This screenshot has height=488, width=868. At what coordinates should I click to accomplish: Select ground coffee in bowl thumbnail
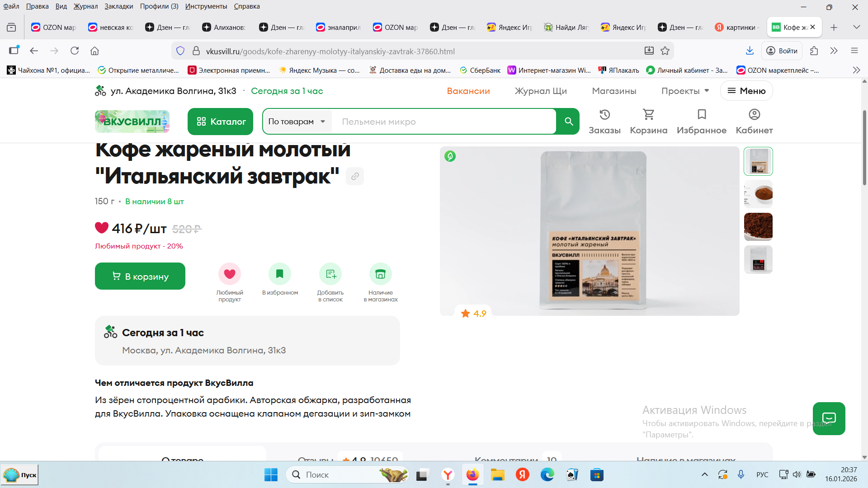(x=758, y=194)
